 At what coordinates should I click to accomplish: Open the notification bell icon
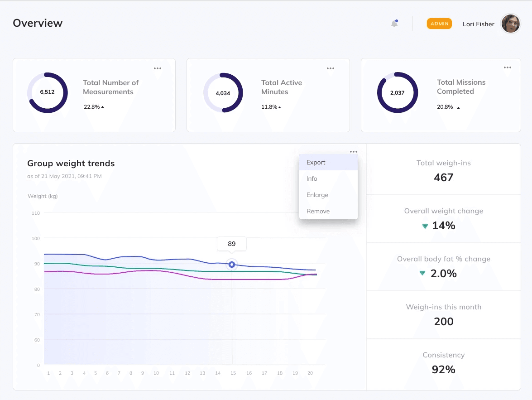(393, 24)
